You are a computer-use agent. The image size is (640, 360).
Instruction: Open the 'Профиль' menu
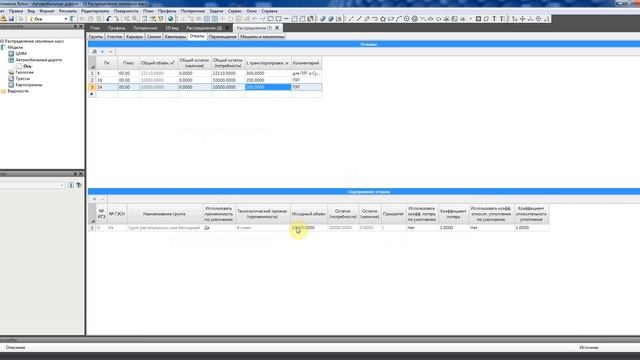click(x=167, y=11)
